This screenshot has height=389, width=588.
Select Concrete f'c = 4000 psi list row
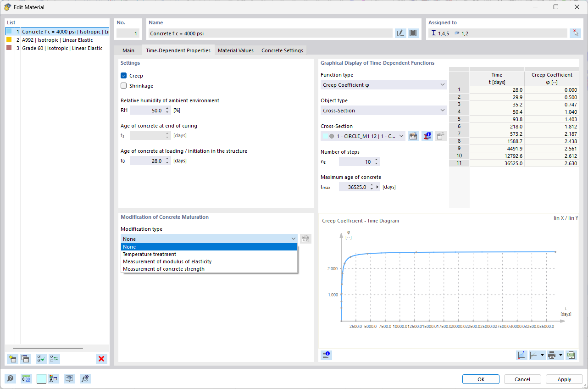tap(57, 32)
